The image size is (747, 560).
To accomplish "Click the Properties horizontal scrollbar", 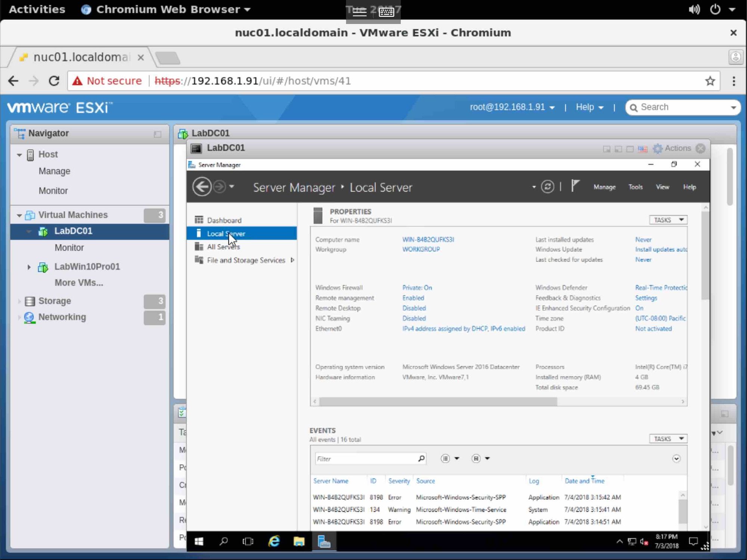I will coord(438,402).
